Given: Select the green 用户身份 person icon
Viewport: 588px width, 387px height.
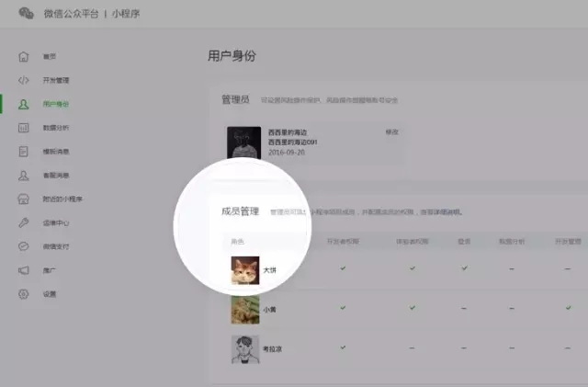Looking at the screenshot, I should pyautogui.click(x=24, y=104).
